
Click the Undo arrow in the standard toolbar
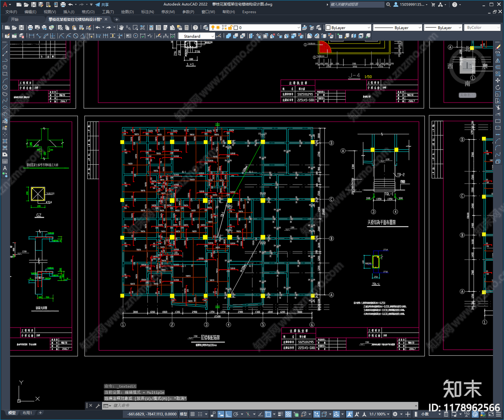(98, 28)
